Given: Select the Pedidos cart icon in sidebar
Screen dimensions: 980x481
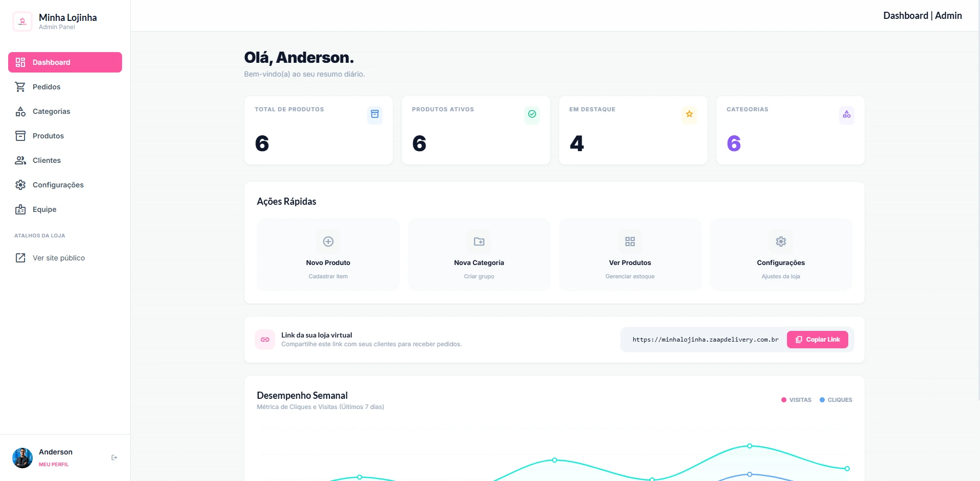Looking at the screenshot, I should coord(20,87).
